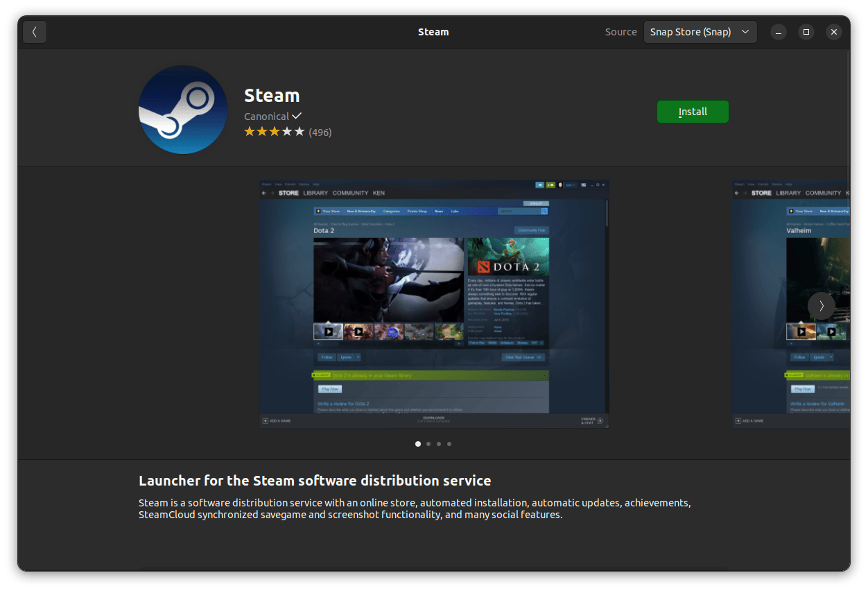Click the verified checkmark beside Canonical
The image size is (868, 591).
pyautogui.click(x=297, y=116)
